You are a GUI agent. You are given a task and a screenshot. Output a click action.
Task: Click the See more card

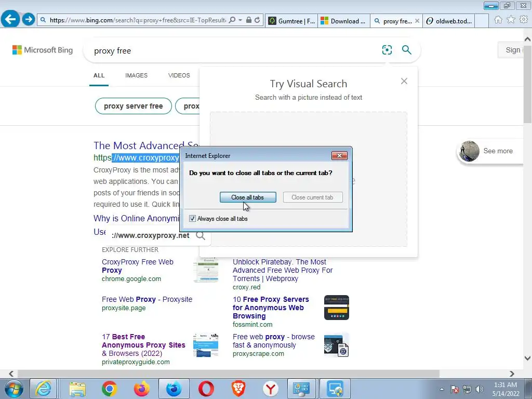490,151
